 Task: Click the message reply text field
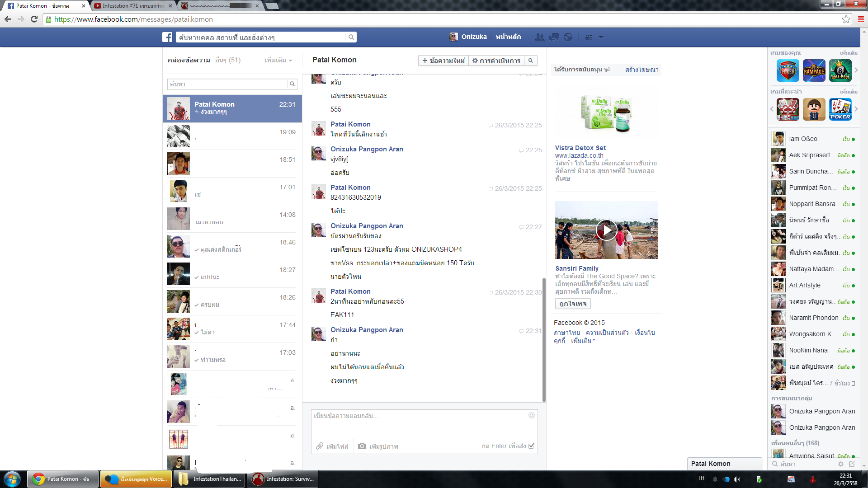420,422
